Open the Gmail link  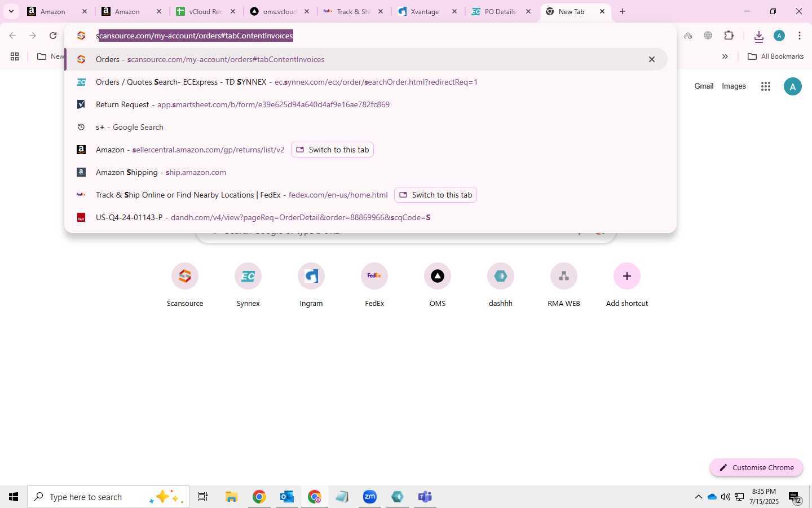click(x=704, y=86)
